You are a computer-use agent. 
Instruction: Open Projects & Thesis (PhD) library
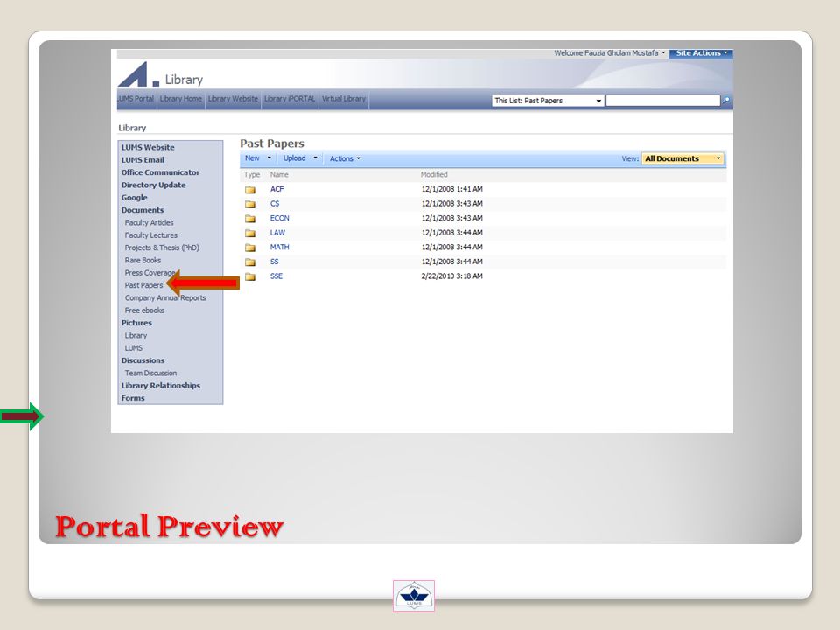coord(163,248)
